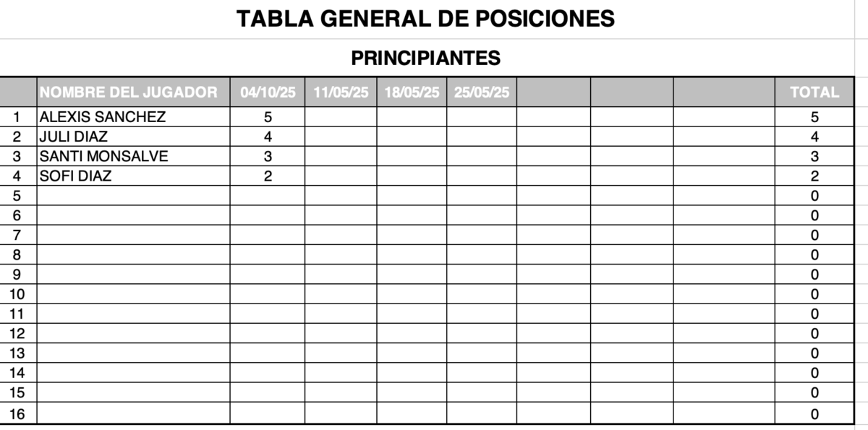Click Santi Monsalve's total score cell
This screenshot has width=868, height=430.
(814, 156)
